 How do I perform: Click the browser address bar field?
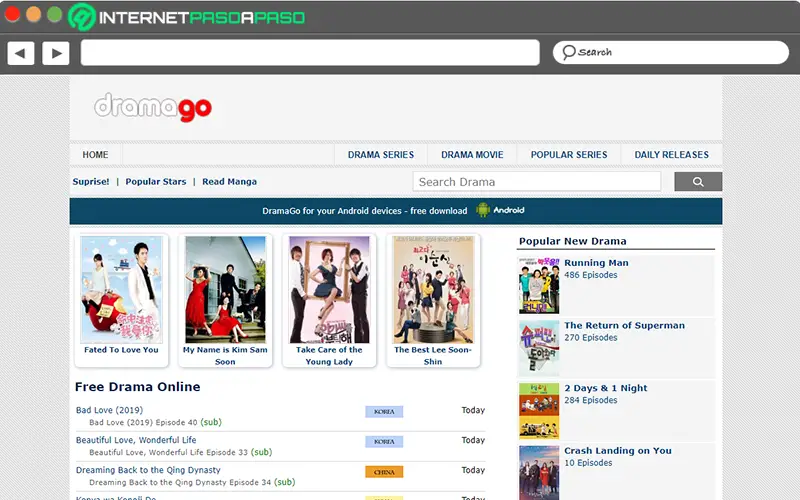[310, 53]
